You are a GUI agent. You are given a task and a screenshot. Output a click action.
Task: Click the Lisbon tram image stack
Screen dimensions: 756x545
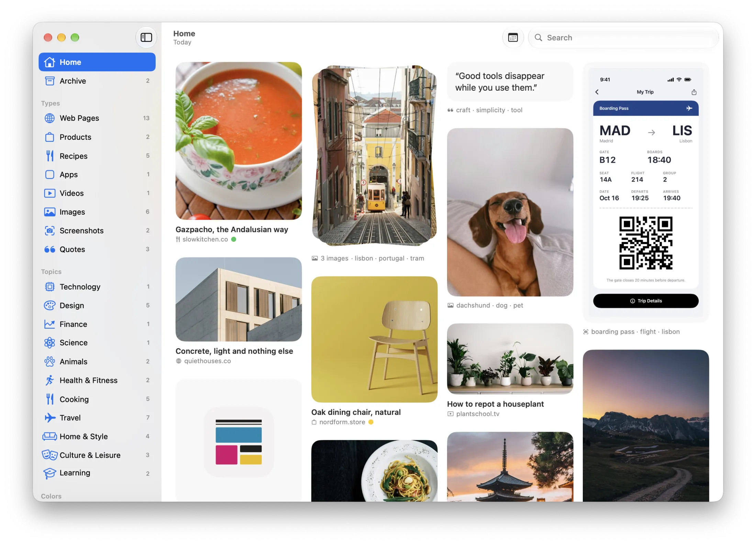coord(374,156)
